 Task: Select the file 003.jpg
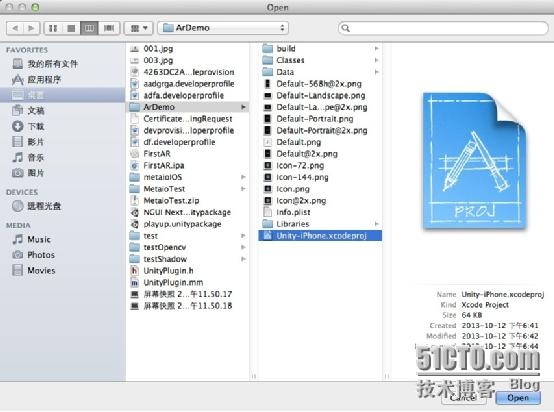coord(187,60)
